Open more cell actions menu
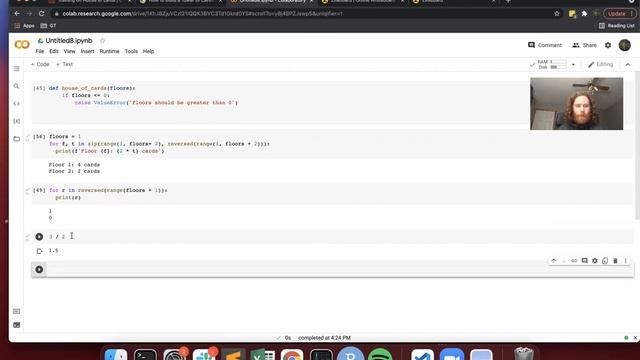Viewport: 640px width, 360px height. 625,261
